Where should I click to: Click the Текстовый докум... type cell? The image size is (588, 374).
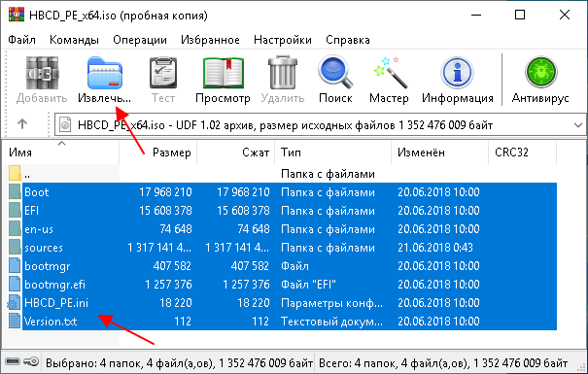click(x=331, y=322)
